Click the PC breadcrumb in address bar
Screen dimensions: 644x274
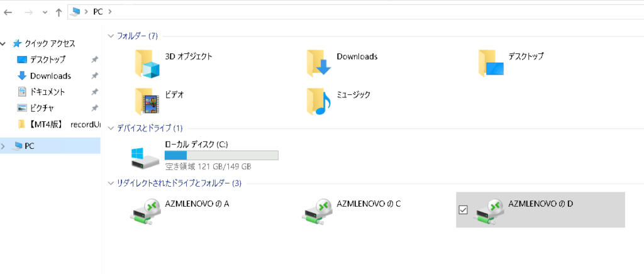(x=97, y=12)
